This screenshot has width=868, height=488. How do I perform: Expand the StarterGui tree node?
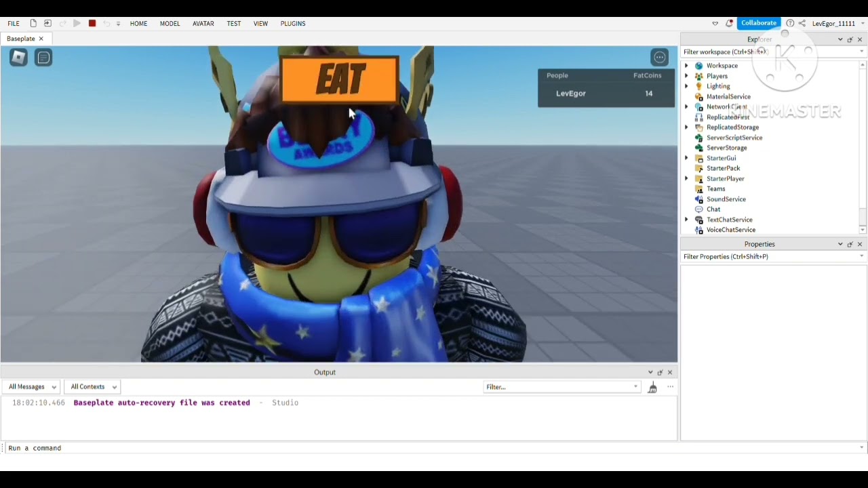(x=686, y=158)
